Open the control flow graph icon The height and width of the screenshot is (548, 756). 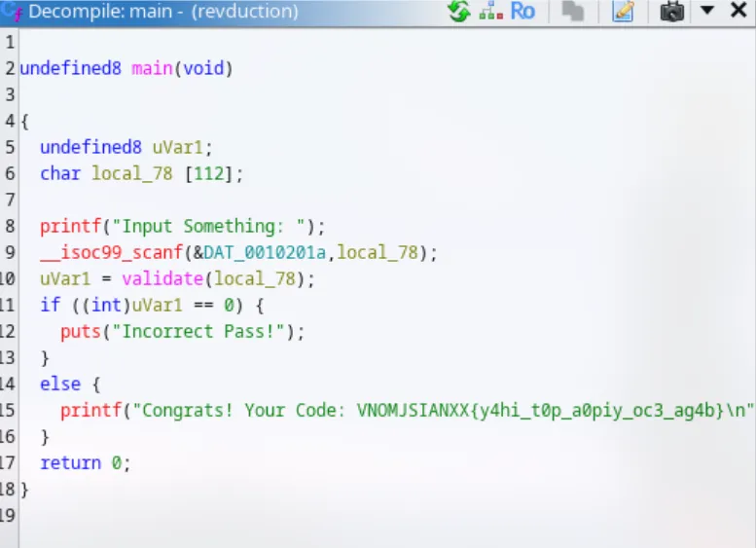coord(490,12)
